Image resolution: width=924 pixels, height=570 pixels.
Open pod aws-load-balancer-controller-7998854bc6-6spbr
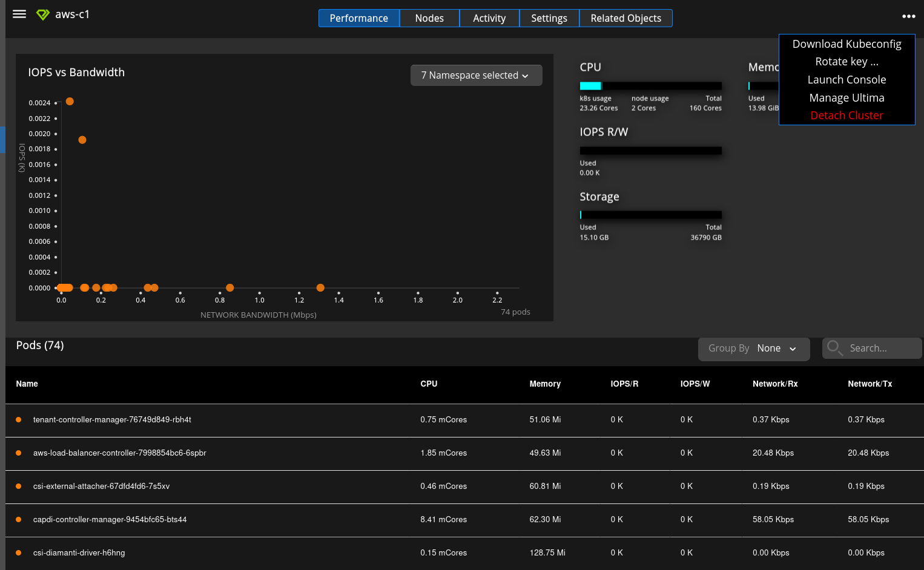(x=119, y=453)
